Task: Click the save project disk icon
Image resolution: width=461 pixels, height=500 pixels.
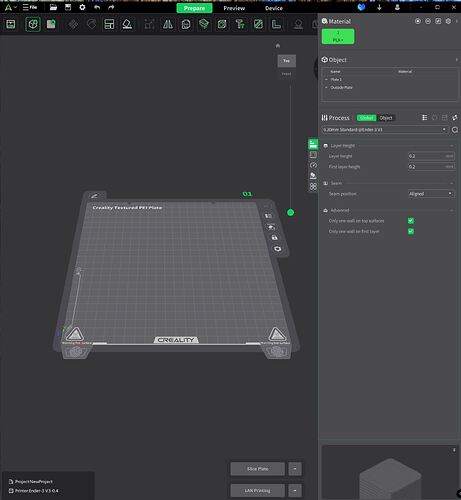Action: (68, 7)
